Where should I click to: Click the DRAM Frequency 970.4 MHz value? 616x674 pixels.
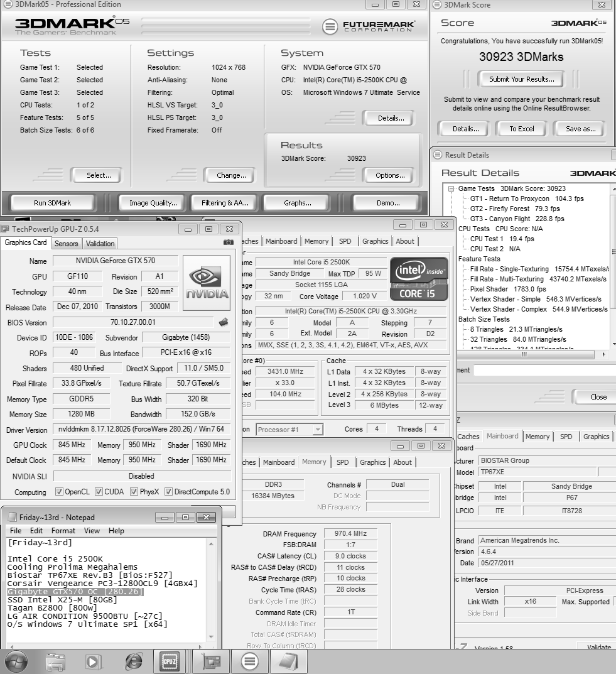tap(350, 533)
